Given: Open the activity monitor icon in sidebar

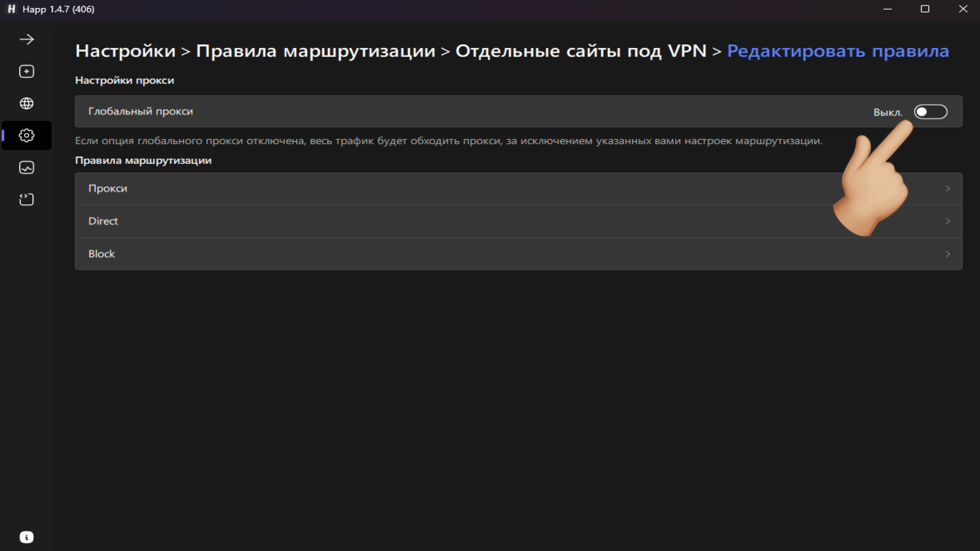Looking at the screenshot, I should point(26,167).
